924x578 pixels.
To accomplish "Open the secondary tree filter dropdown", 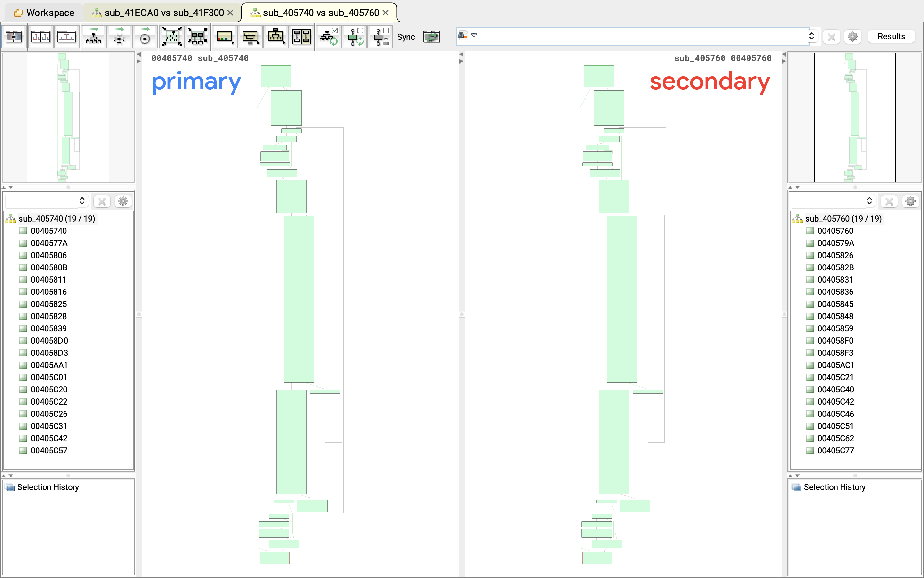I will (x=869, y=201).
